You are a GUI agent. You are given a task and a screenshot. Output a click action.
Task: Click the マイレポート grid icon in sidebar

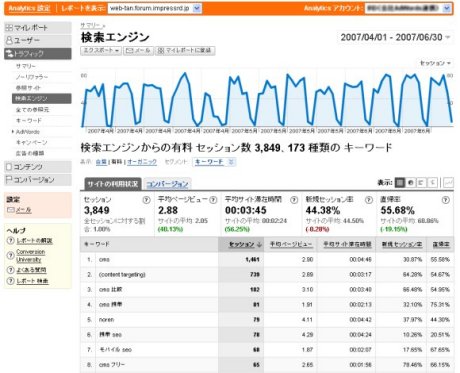click(9, 28)
